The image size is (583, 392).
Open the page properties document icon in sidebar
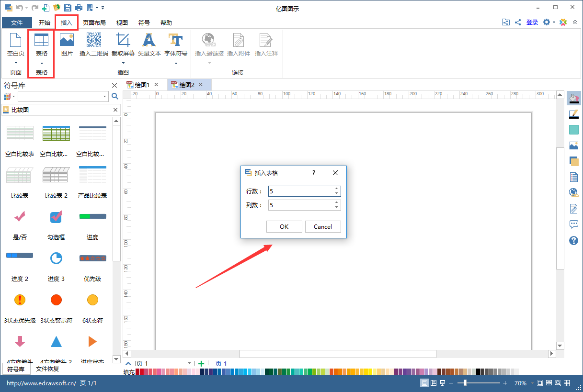tap(574, 177)
